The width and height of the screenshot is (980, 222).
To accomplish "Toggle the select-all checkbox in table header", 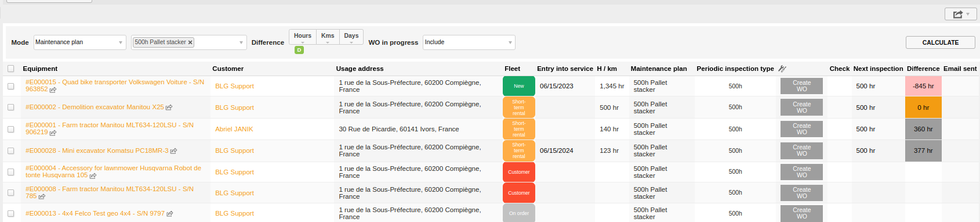I will pyautogui.click(x=10, y=69).
